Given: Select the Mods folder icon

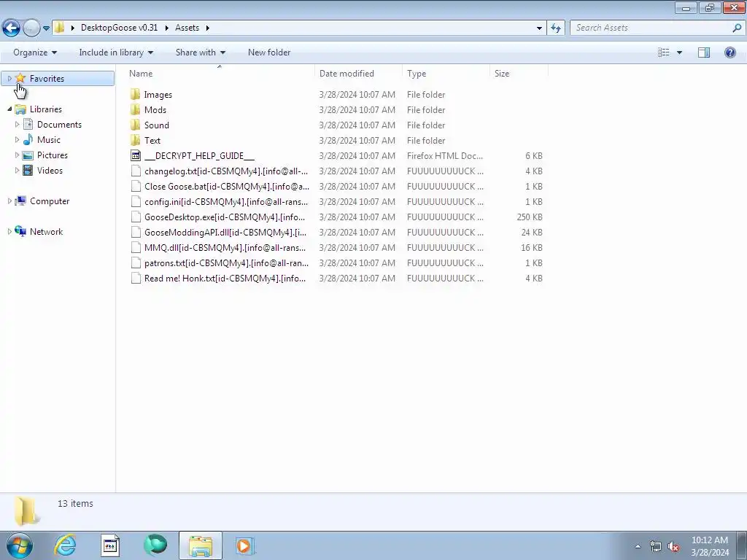Looking at the screenshot, I should coord(135,109).
